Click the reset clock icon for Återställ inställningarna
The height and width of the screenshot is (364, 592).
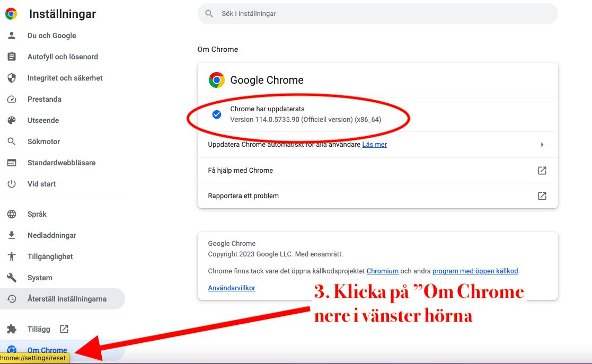click(x=12, y=299)
